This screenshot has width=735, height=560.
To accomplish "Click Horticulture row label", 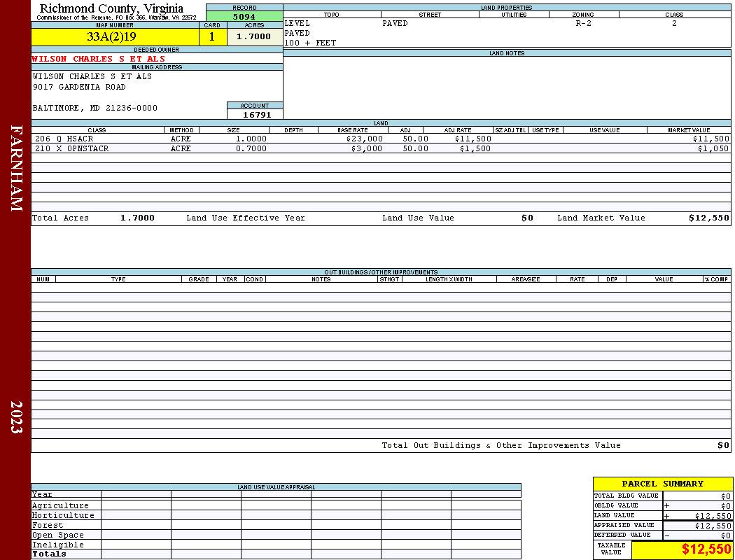I will (63, 515).
